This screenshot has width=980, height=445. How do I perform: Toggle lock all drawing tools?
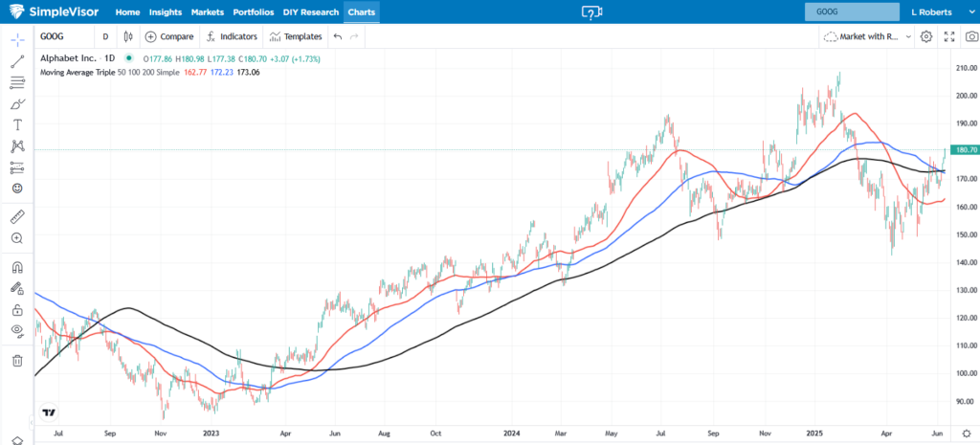[17, 309]
